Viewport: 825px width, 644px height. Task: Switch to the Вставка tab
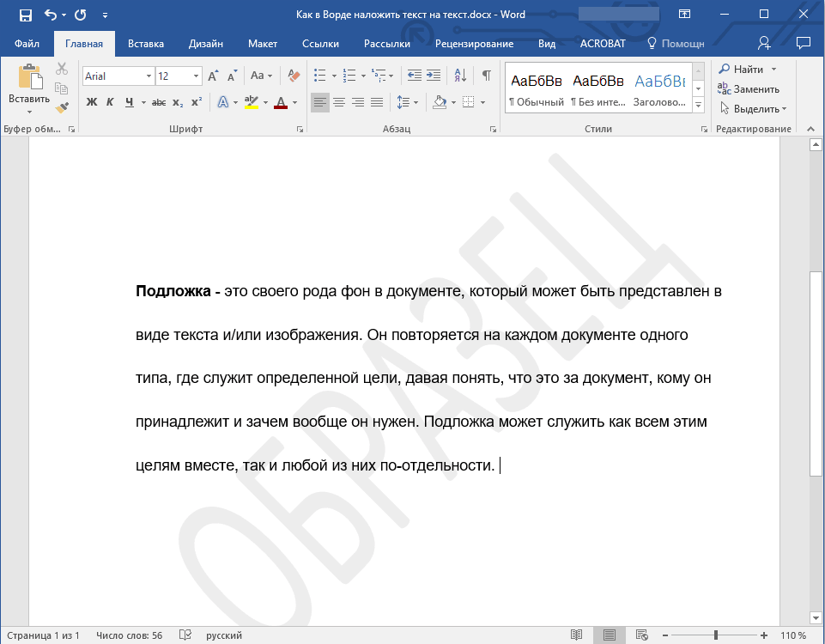coord(146,44)
